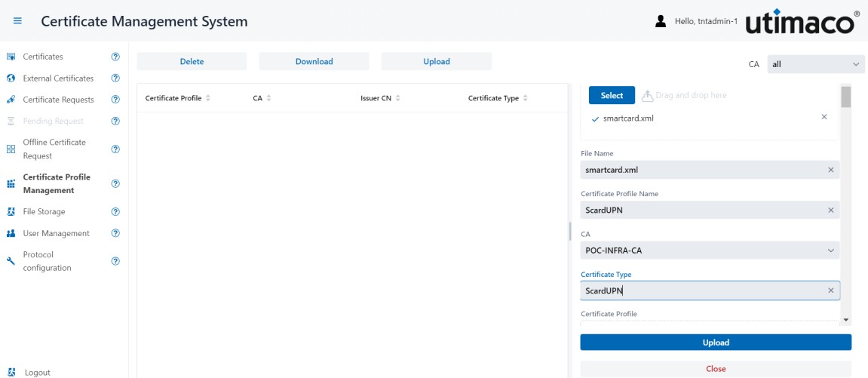Click the Download button
This screenshot has height=378, width=868.
click(x=314, y=61)
